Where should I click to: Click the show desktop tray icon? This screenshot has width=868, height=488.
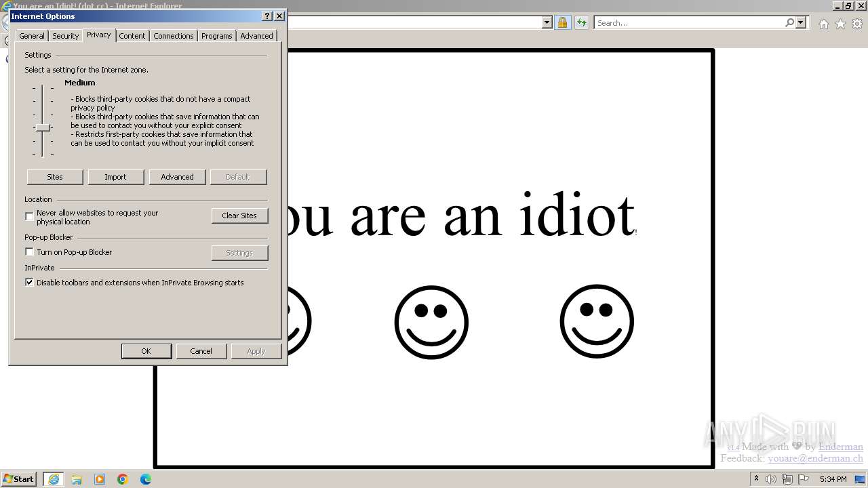click(861, 479)
